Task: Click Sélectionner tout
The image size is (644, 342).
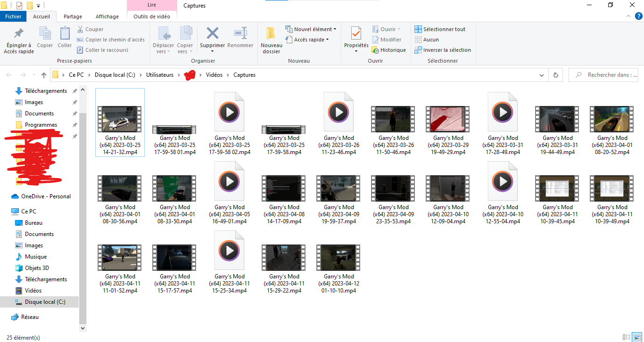Action: tap(440, 29)
